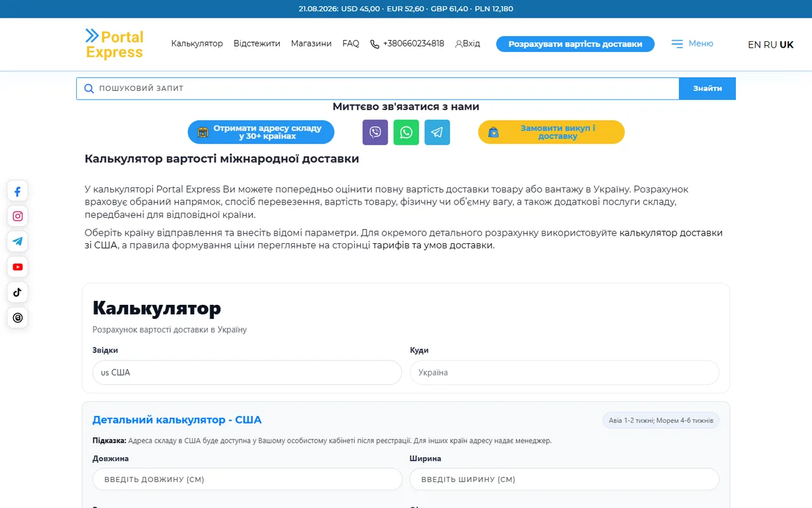Click the Детальний калькулятор - США heading
Screen dimensions: 812x508
point(177,420)
